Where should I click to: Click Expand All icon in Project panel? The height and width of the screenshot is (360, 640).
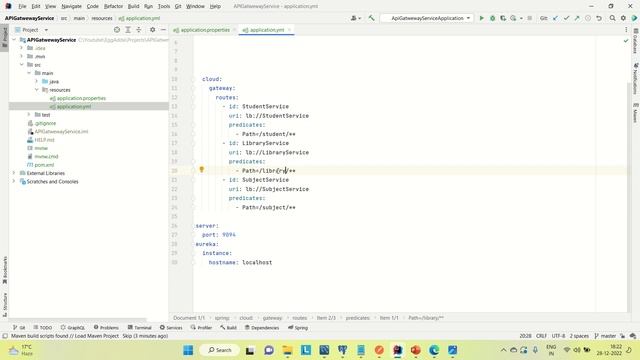128,30
